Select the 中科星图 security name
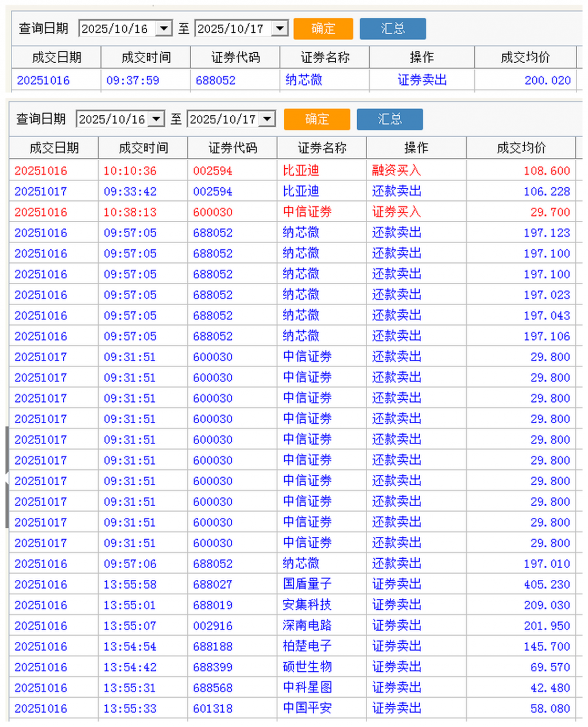 coord(307,687)
